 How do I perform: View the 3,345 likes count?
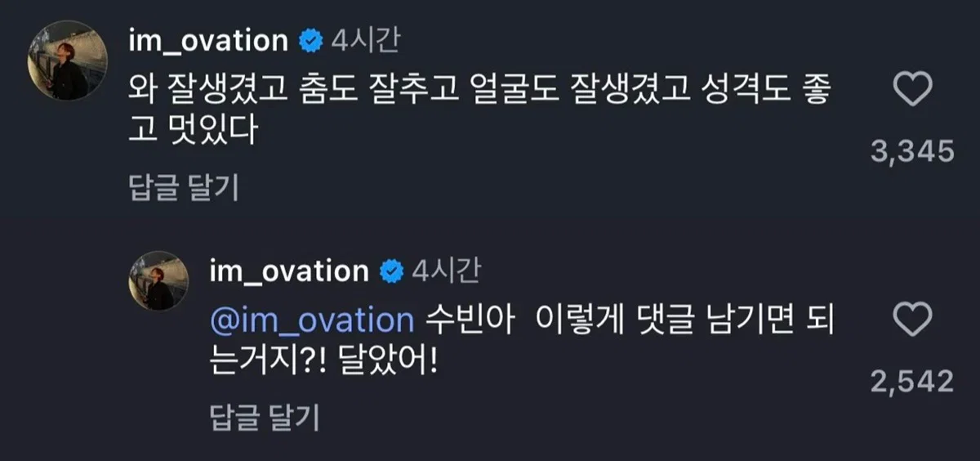[x=913, y=151]
